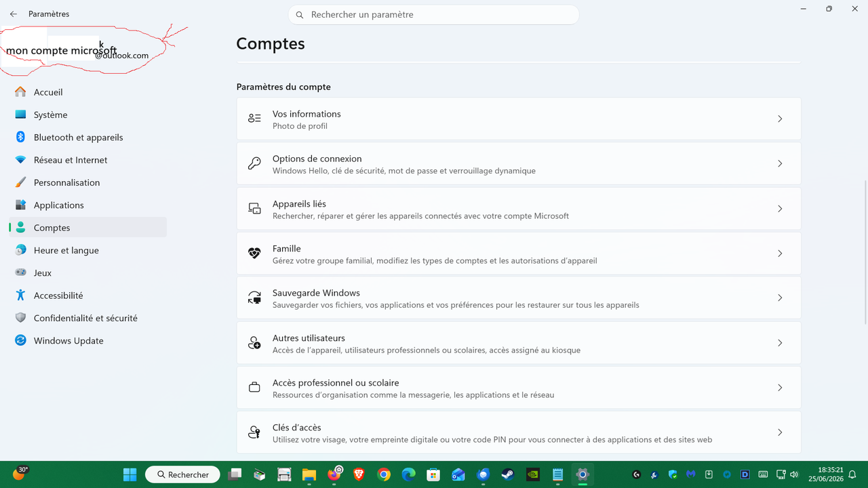Launch Google Chrome from the taskbar
Viewport: 868px width, 488px height.
click(x=384, y=474)
